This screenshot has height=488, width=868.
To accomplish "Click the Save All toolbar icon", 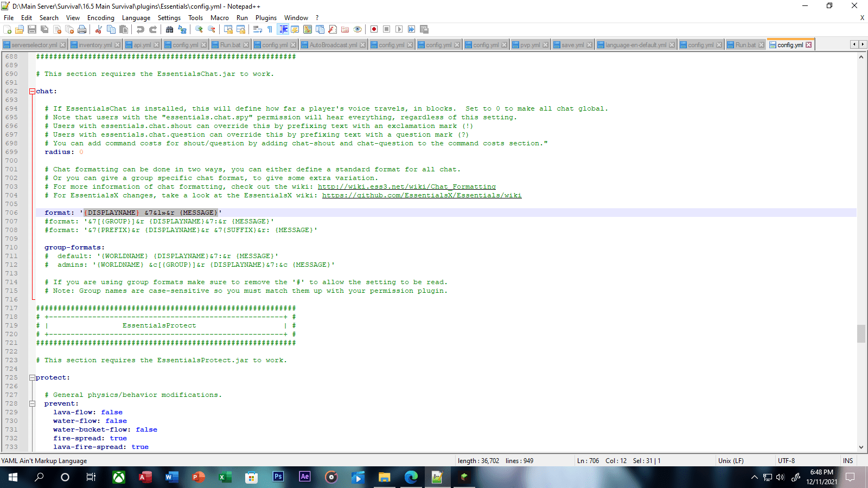I will pos(44,29).
